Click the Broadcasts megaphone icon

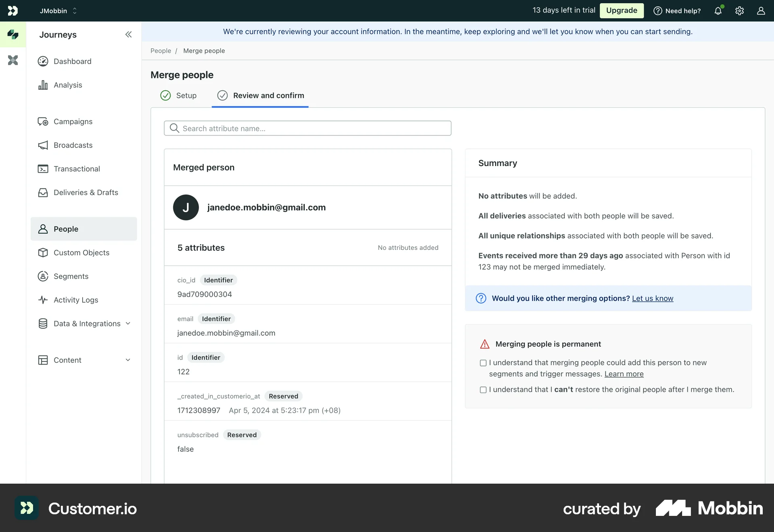pyautogui.click(x=43, y=145)
